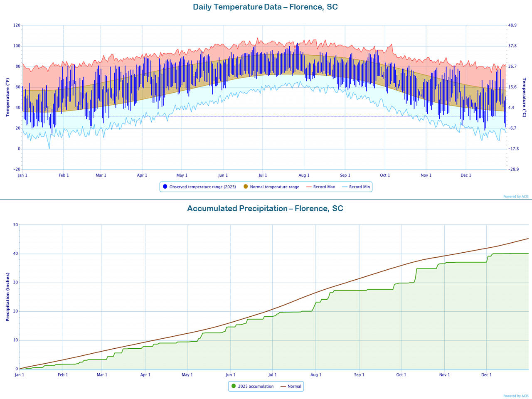Click the Daily Temperature Data chart title
This screenshot has height=399, width=532.
click(265, 7)
